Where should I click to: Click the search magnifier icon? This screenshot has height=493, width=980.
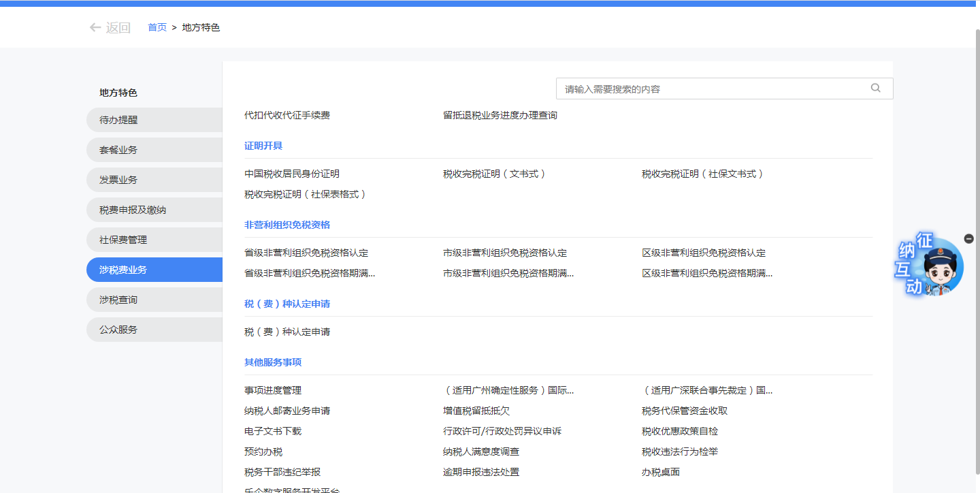[x=875, y=88]
